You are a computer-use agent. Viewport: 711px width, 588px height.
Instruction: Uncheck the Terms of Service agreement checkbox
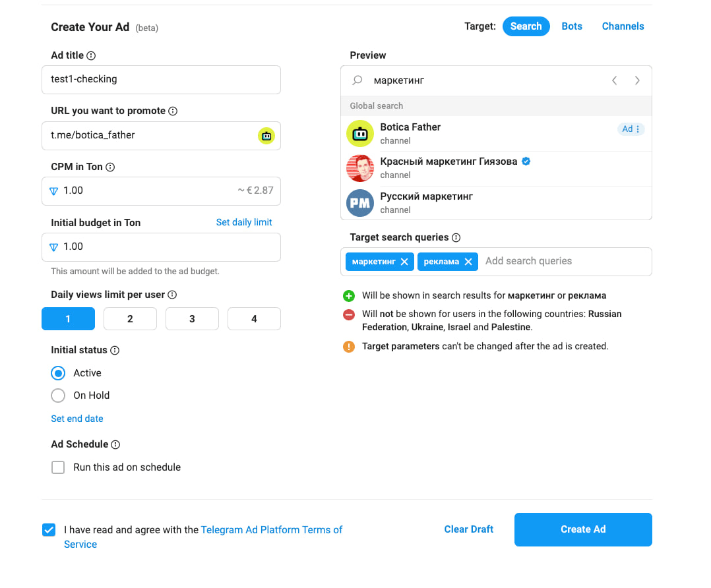[x=49, y=530]
